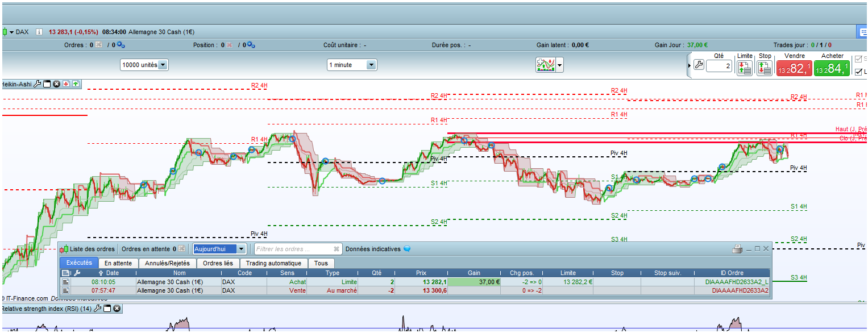Click the Achat cell in Sens column
This screenshot has height=333, width=868.
(x=287, y=282)
